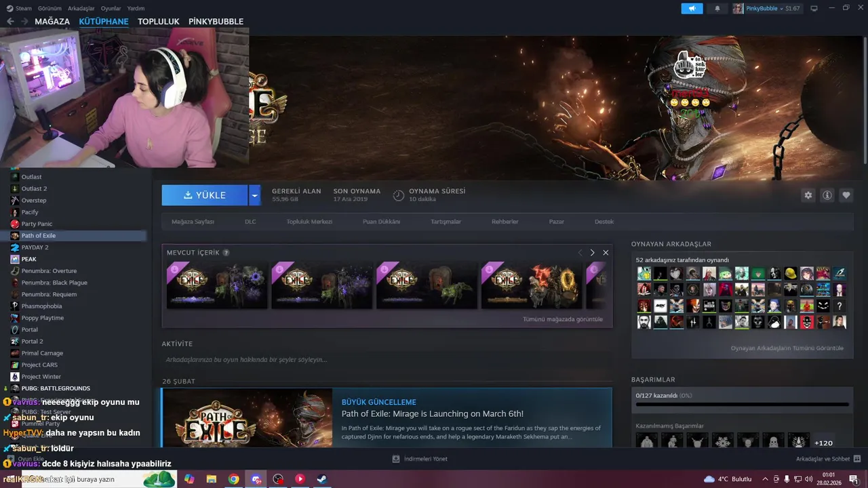868x488 pixels.
Task: Open the fourth DLC thumbnail with golden ring
Action: click(532, 285)
